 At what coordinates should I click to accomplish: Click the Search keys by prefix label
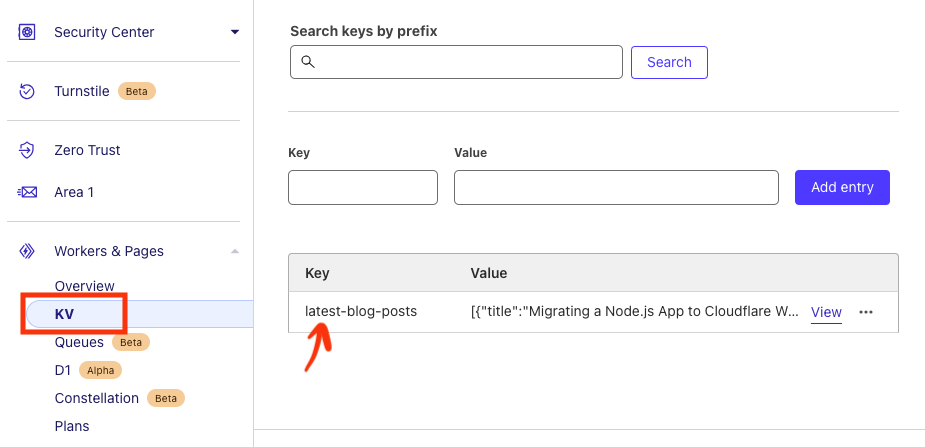pos(363,31)
